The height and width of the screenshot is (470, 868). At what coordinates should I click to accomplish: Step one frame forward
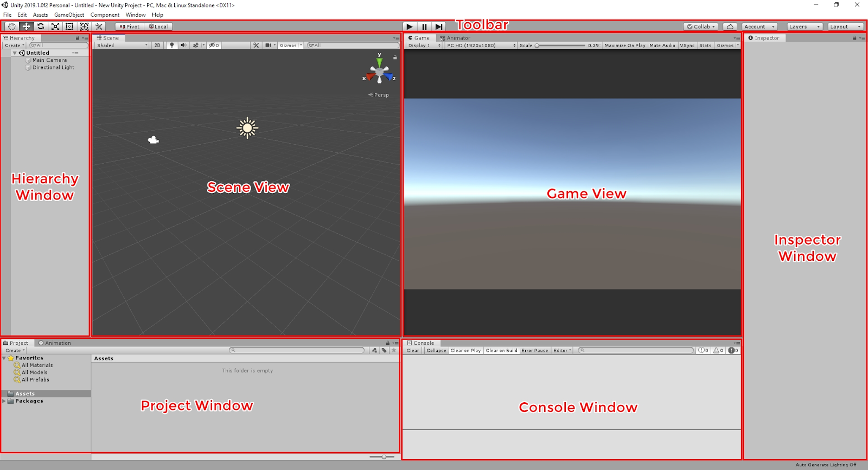[439, 27]
